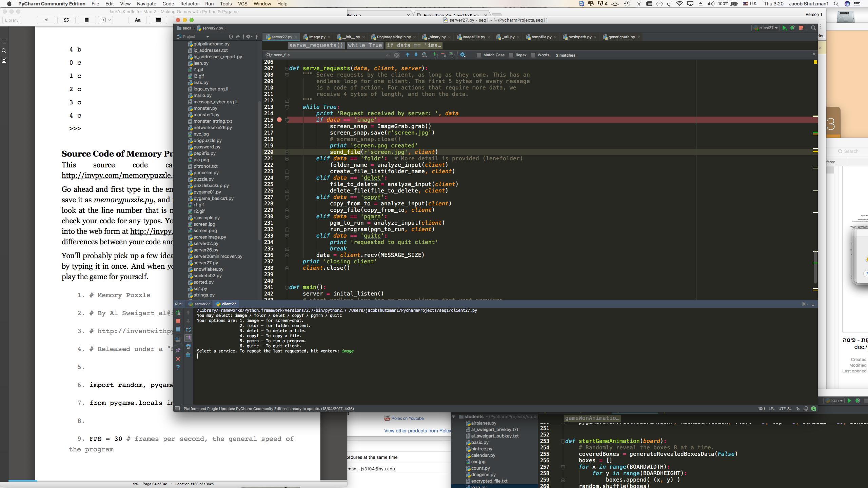Viewport: 868px width, 488px height.
Task: Clear all console output with trash icon
Action: [x=188, y=355]
